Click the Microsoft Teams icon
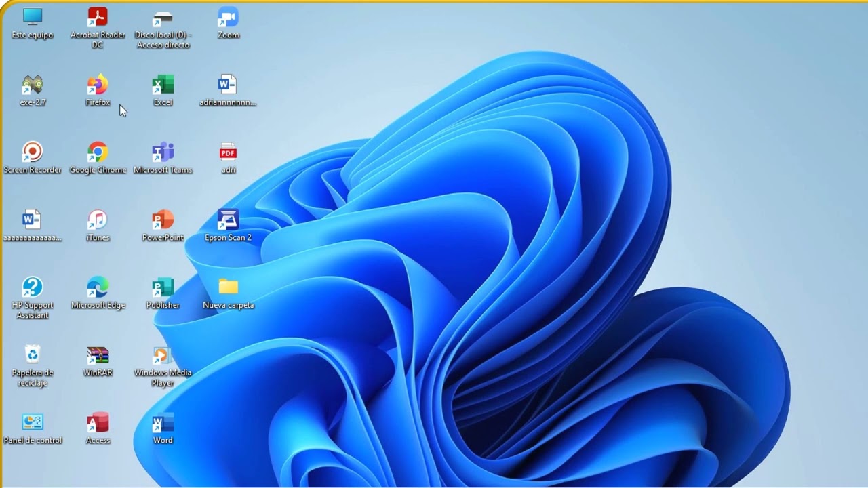 click(163, 158)
